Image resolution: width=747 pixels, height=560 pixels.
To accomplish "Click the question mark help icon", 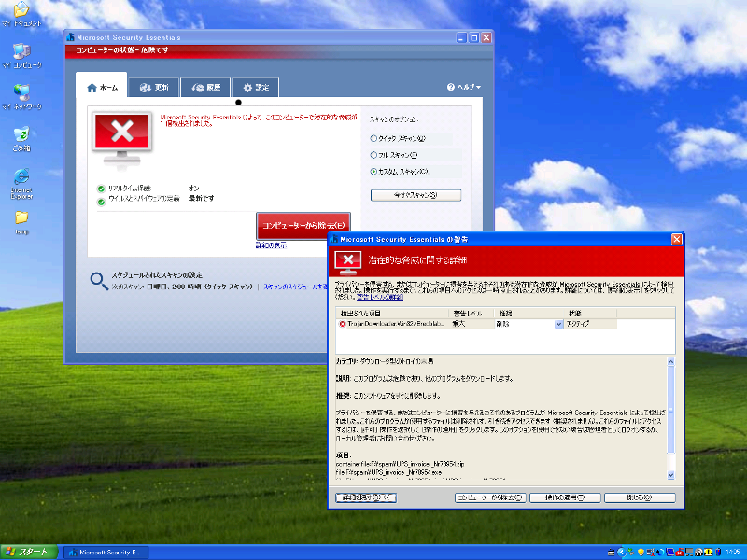I will pos(451,87).
